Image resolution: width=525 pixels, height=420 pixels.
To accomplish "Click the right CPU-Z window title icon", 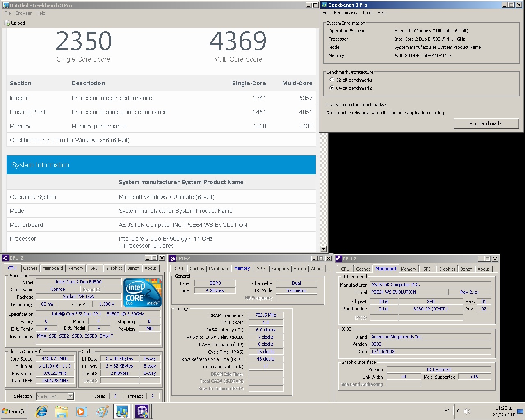I will tap(339, 259).
